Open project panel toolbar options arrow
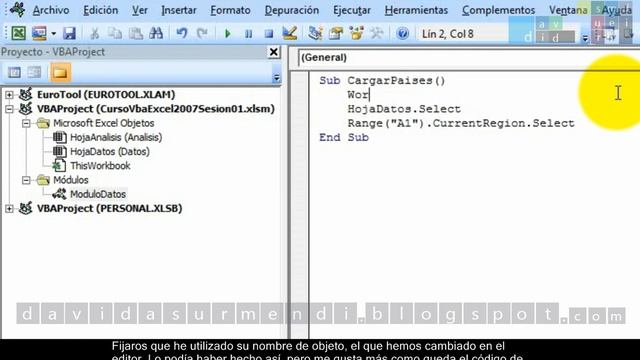This screenshot has height=360, width=640. [276, 78]
